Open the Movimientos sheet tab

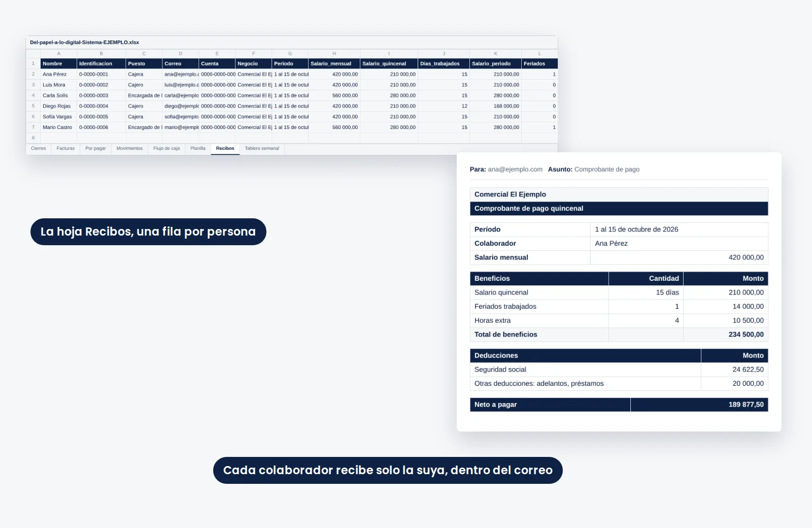(129, 149)
